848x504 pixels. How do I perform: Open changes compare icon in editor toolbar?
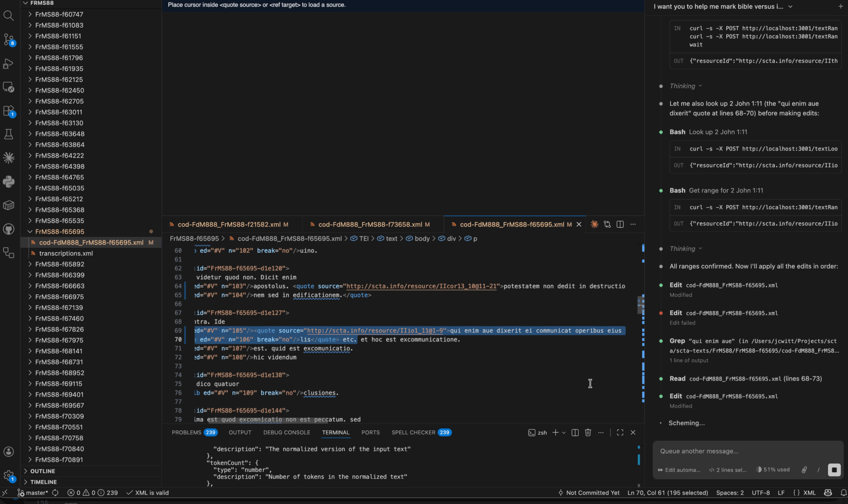(607, 225)
